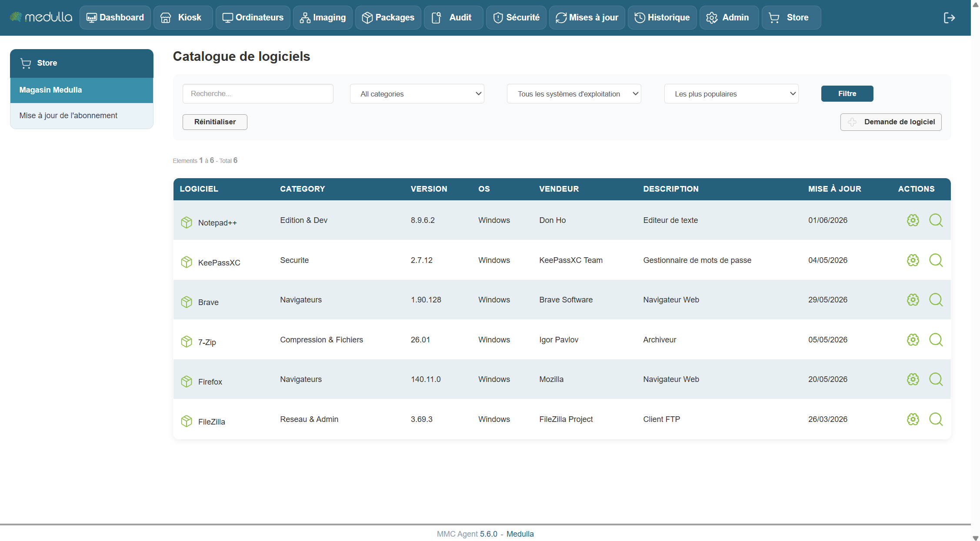This screenshot has height=541, width=980.
Task: Click the logout icon in top bar
Action: coord(950,18)
